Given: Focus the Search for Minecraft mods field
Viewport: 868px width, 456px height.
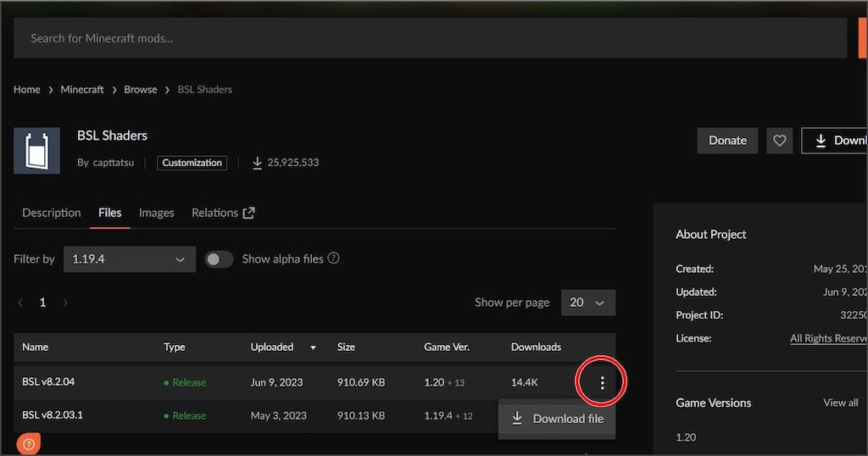Looking at the screenshot, I should 430,38.
